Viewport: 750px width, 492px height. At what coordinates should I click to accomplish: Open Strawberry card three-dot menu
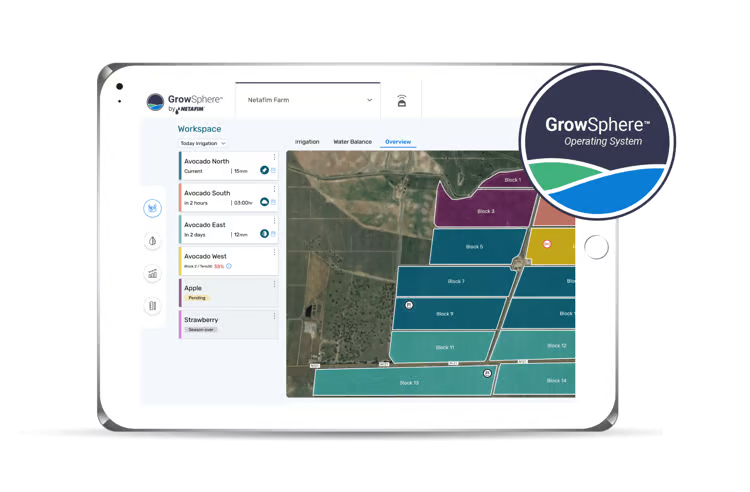pos(274,315)
